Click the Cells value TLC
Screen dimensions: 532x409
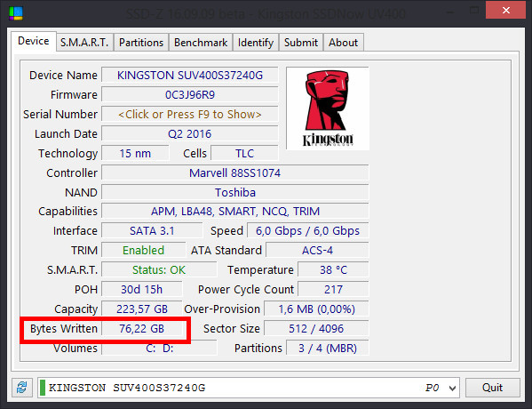[244, 153]
